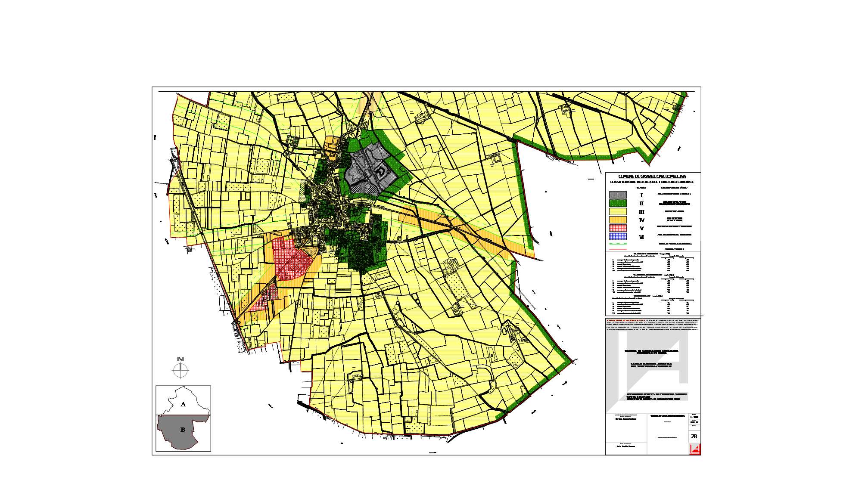Click the sheet number 2B box
The image size is (868, 480).
(x=694, y=437)
